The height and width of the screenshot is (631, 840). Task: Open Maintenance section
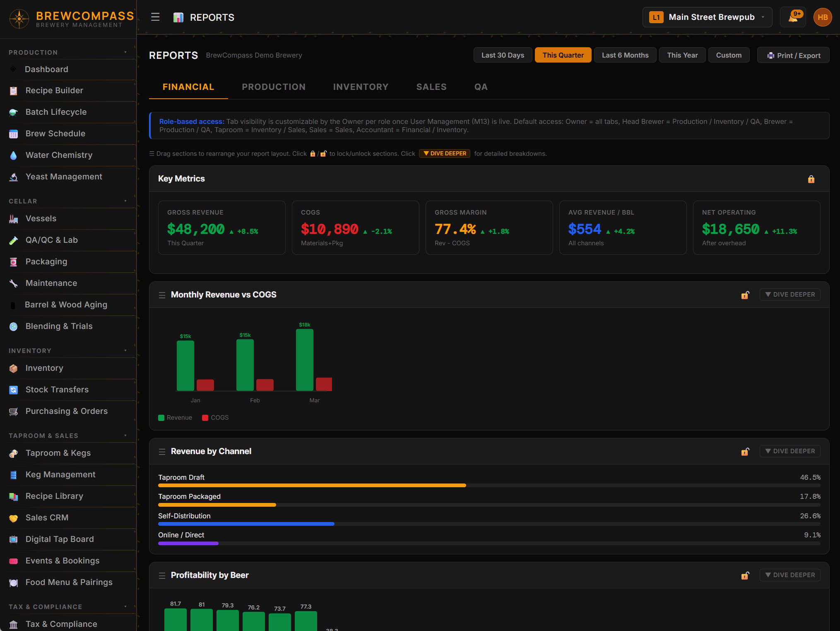click(68, 283)
